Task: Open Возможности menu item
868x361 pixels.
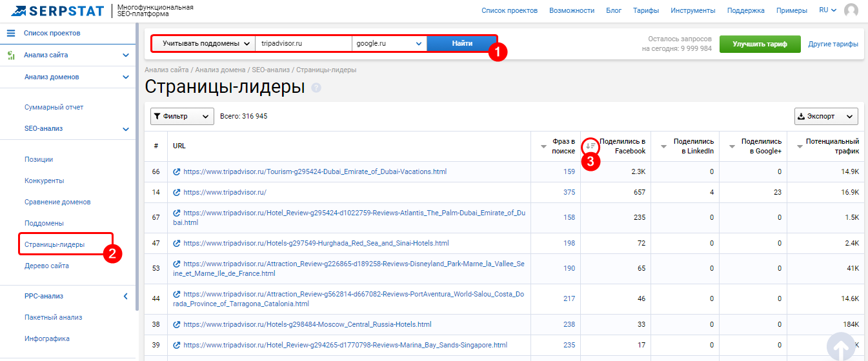Action: (x=572, y=10)
